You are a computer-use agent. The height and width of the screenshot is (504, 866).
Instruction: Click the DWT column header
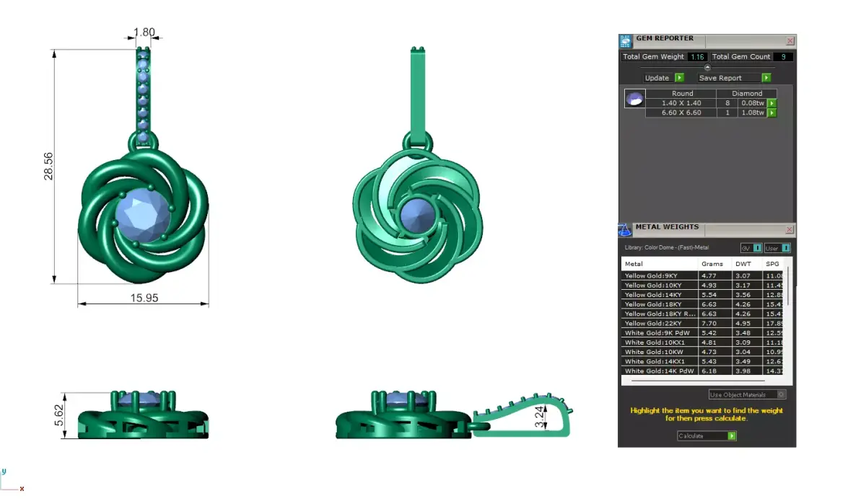pos(747,264)
